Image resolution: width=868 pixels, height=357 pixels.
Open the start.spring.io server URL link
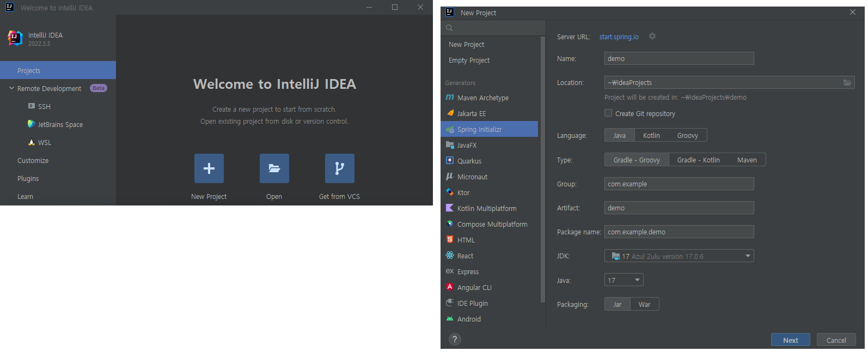619,37
